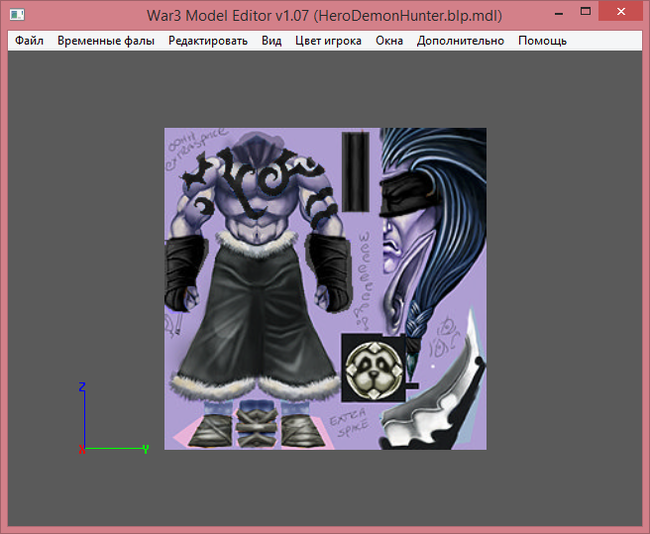The width and height of the screenshot is (650, 534).
Task: Open the Вид menu
Action: pyautogui.click(x=272, y=41)
